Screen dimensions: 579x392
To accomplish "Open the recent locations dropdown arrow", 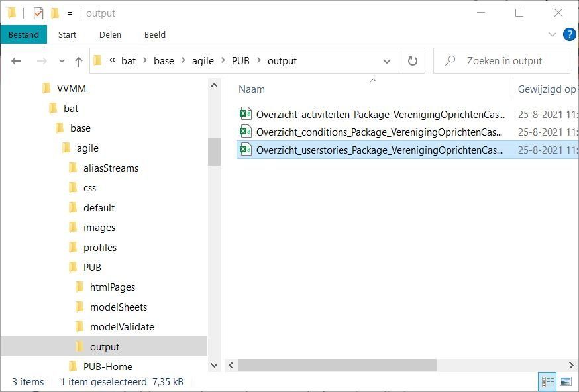I will coord(62,61).
